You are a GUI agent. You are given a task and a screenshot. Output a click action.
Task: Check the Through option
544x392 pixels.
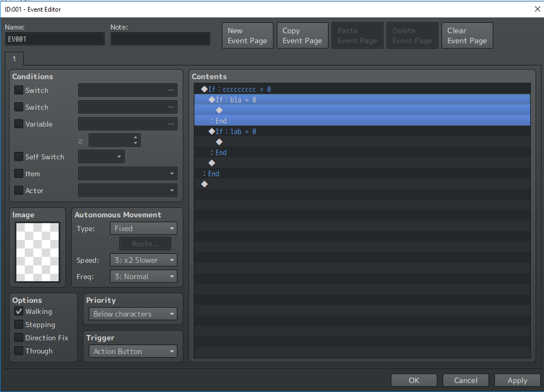(18, 351)
